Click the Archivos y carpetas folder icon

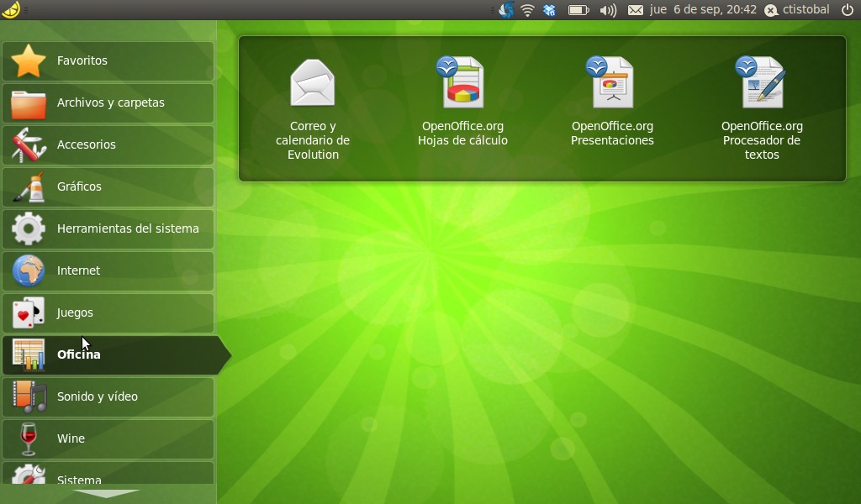coord(28,103)
